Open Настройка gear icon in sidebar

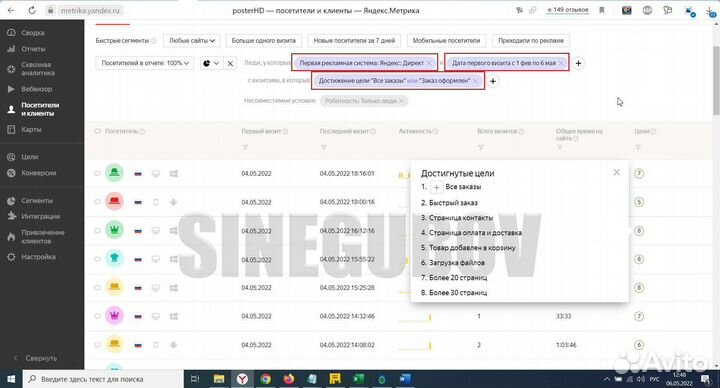point(11,257)
